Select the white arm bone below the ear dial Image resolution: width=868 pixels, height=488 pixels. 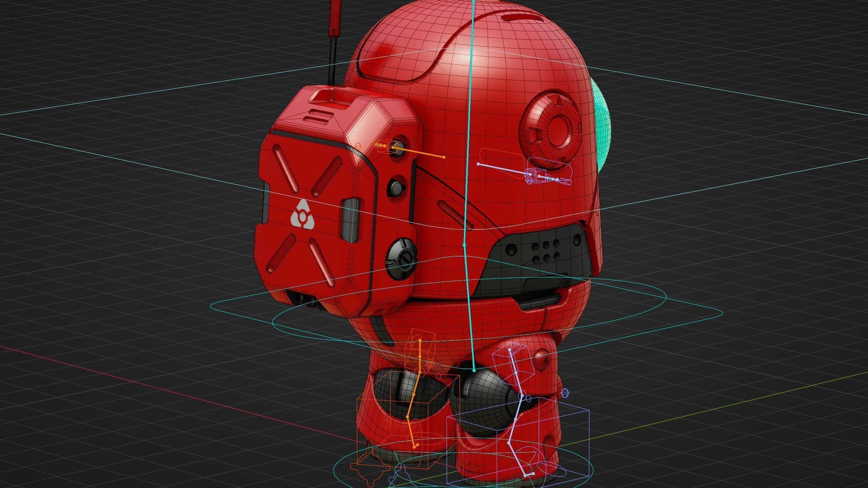(x=504, y=169)
